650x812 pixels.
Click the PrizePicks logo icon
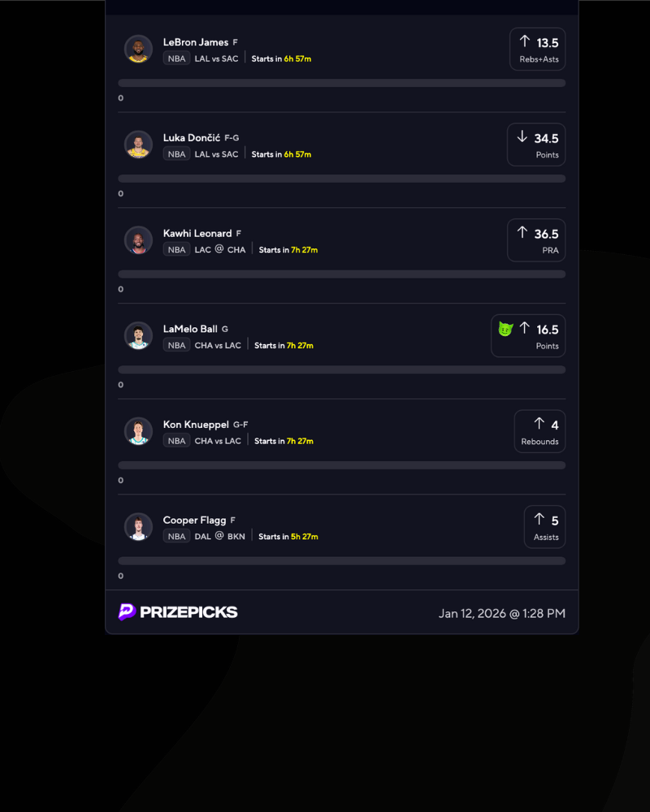click(x=127, y=612)
